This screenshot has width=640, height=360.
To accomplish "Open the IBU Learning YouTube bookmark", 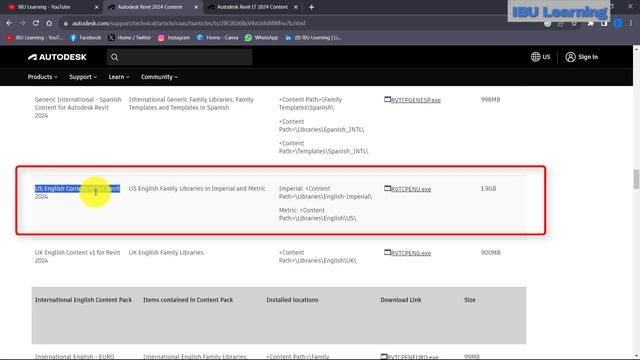I will (35, 38).
